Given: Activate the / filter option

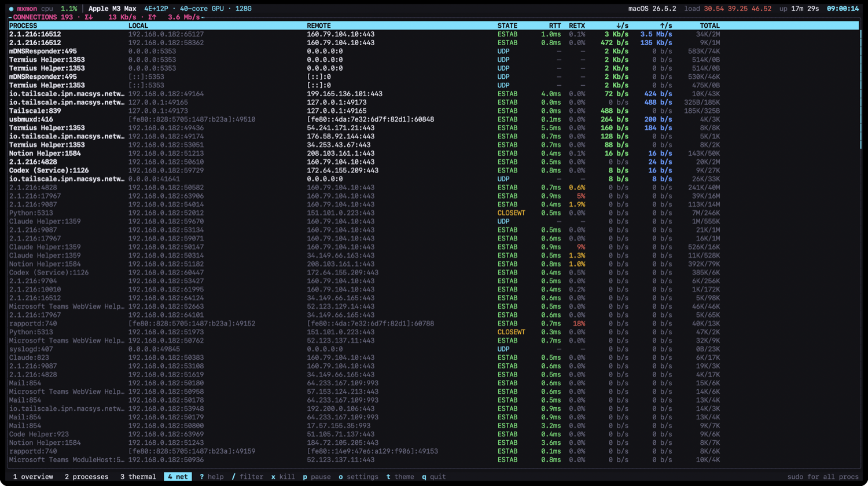Looking at the screenshot, I should (248, 477).
